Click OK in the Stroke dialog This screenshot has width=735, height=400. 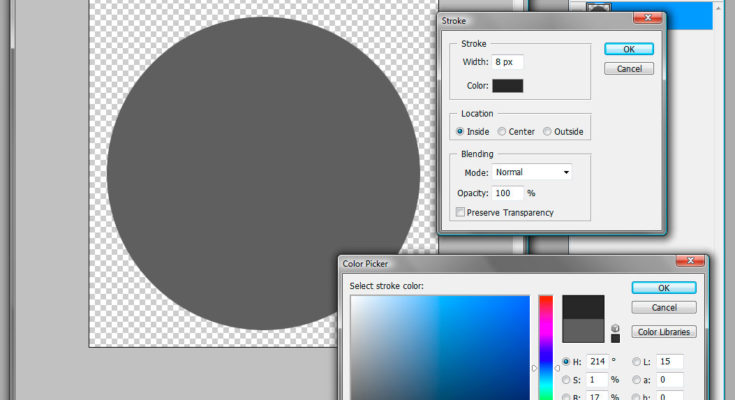[629, 49]
